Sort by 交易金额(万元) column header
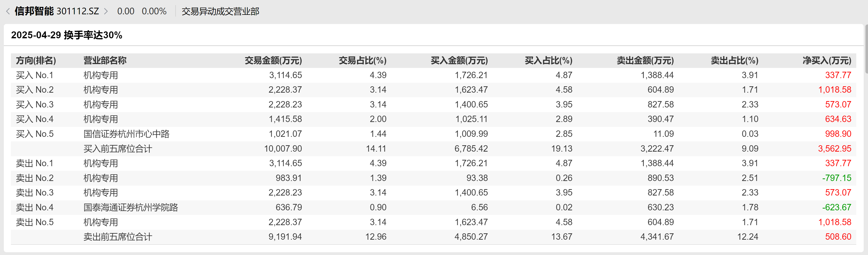Viewport: 868px width, 255px height. (x=273, y=61)
